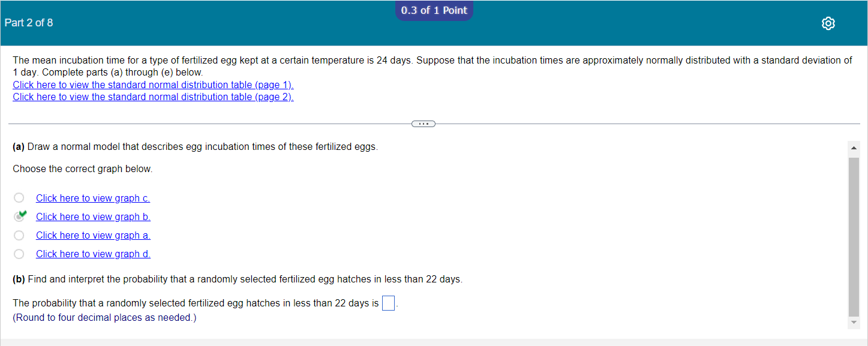
Task: Click the scrollbar up arrow
Action: (852, 147)
